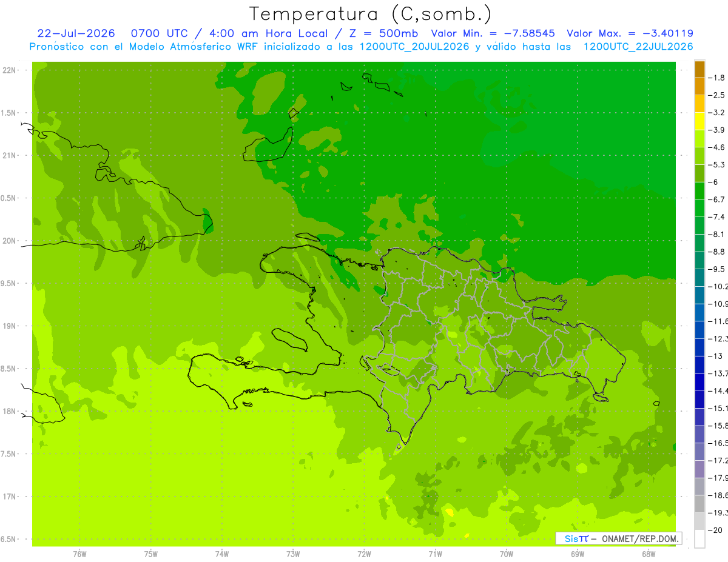Click the 71W longitude axis label
The width and height of the screenshot is (728, 562).
click(x=435, y=554)
